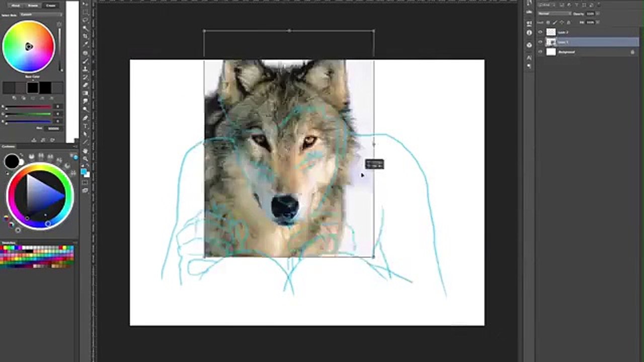This screenshot has width=644, height=362.
Task: Select the Blur tool
Action: coord(86,101)
